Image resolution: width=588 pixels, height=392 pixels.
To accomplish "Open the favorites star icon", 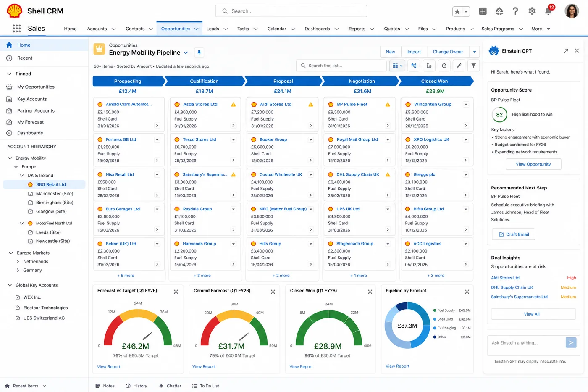I will pyautogui.click(x=457, y=12).
